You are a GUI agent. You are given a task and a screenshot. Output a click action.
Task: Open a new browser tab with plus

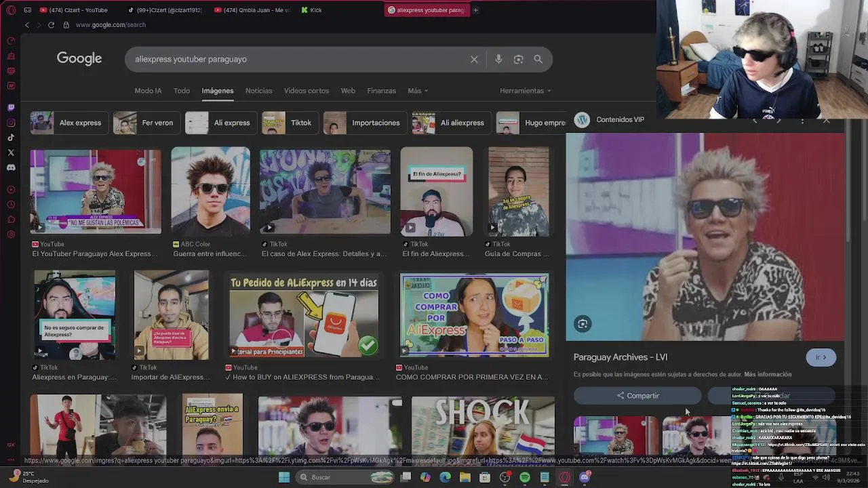pyautogui.click(x=475, y=10)
